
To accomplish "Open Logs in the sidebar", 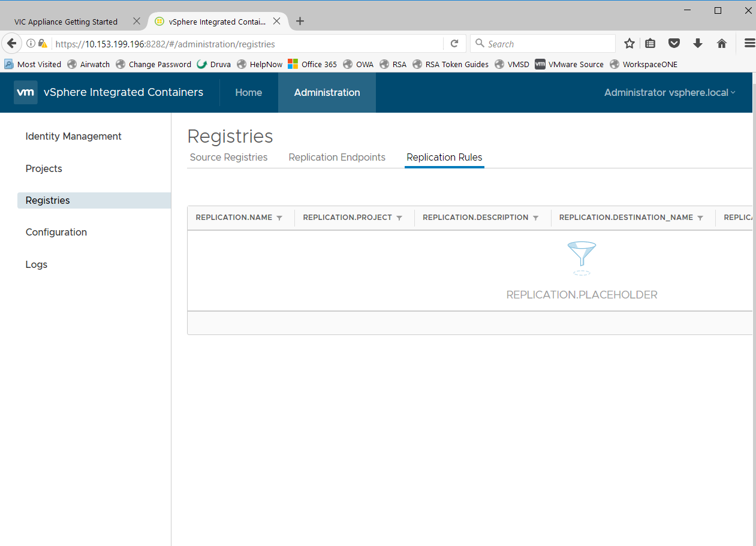I will [x=37, y=265].
